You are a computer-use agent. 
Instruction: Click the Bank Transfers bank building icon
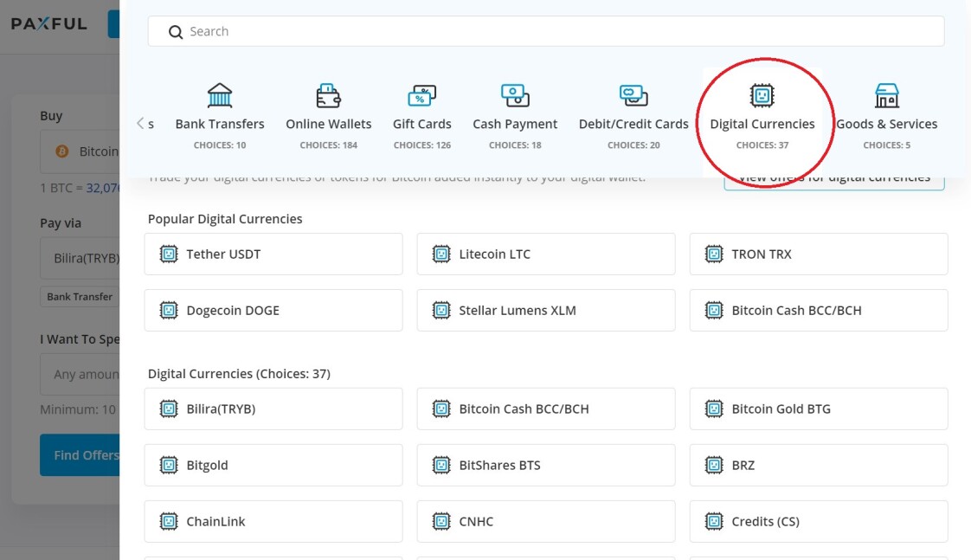point(220,95)
